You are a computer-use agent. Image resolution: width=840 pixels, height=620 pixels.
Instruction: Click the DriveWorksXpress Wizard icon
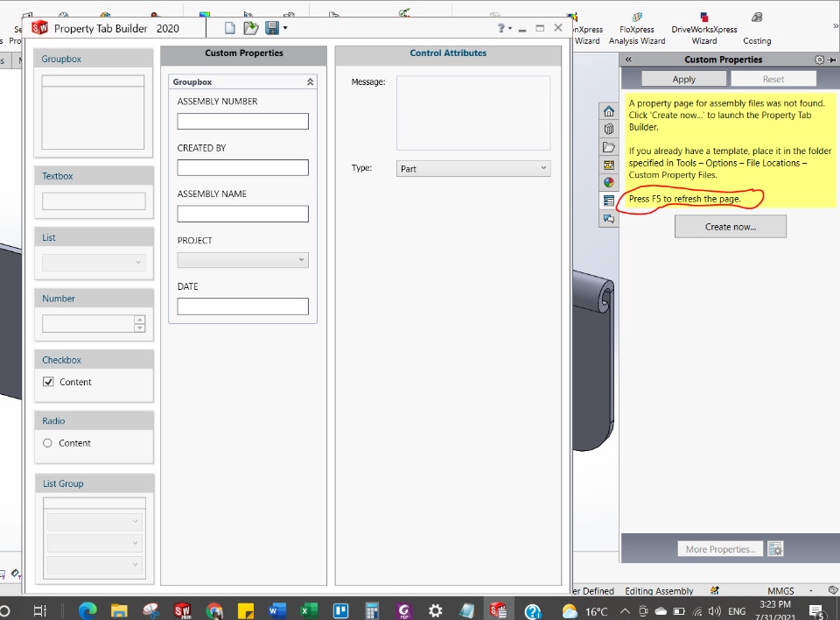[703, 29]
